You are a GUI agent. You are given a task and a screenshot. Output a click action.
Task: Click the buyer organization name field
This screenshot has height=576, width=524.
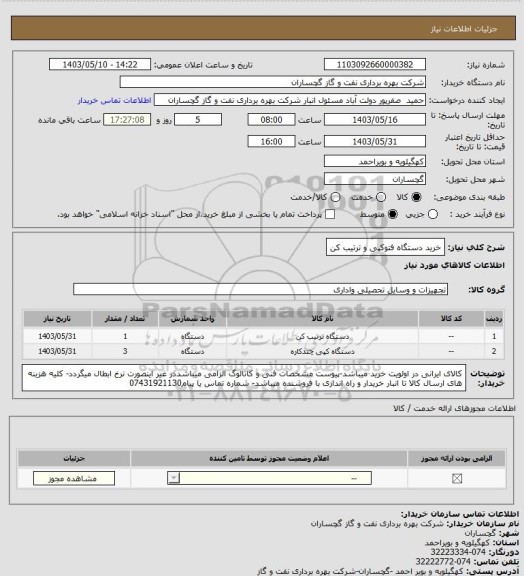(x=273, y=82)
